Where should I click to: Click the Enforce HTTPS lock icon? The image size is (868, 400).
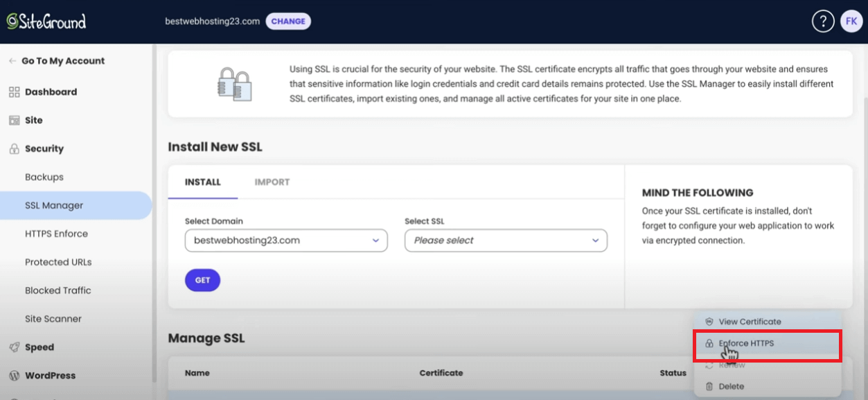click(x=709, y=343)
